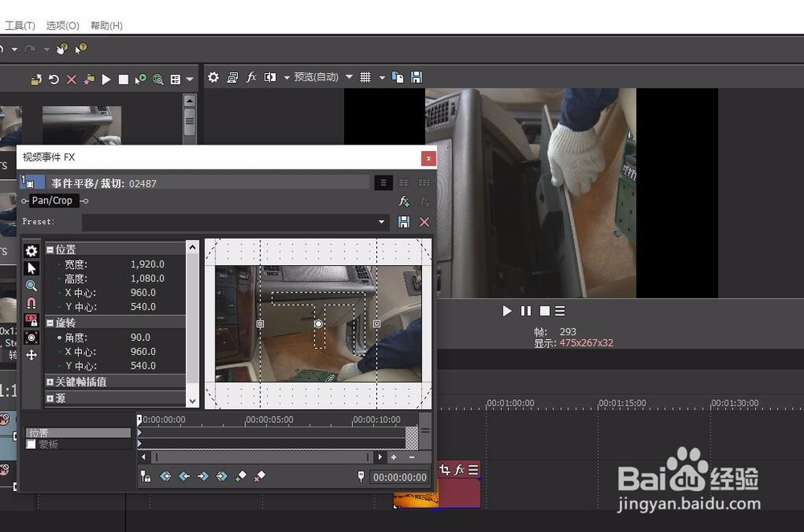Viewport: 804px width, 532px height.
Task: Go to previous keyframe arrow
Action: [x=184, y=477]
